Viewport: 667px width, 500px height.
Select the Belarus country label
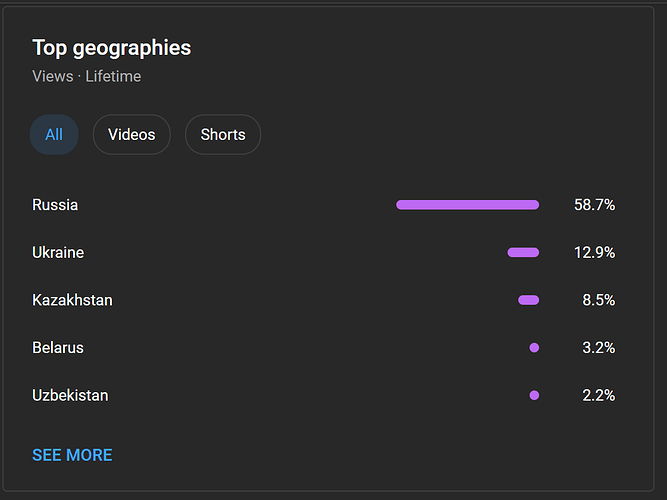pos(58,348)
